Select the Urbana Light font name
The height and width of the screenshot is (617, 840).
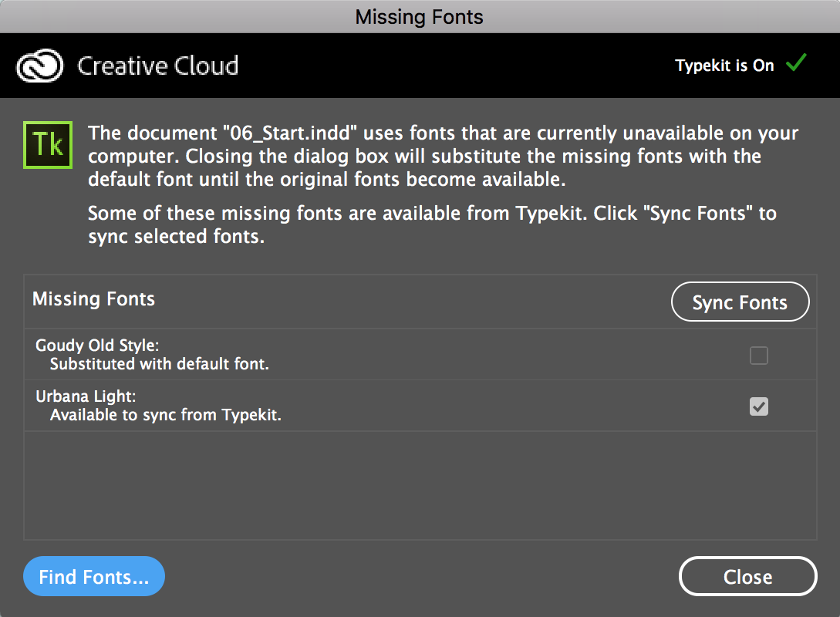coord(86,396)
